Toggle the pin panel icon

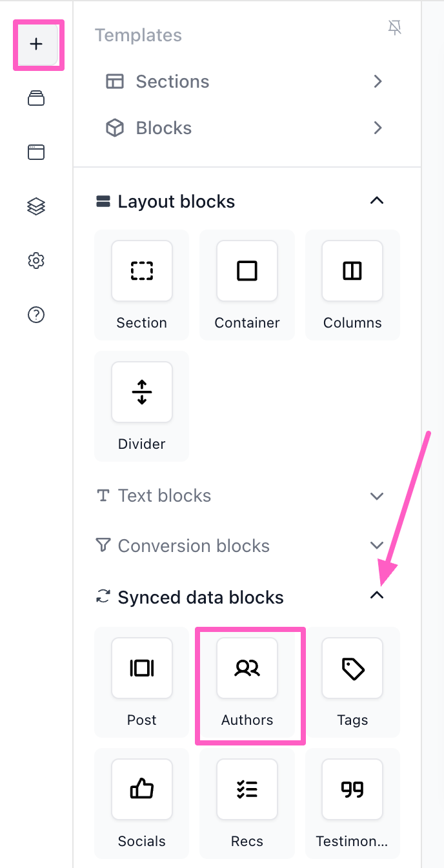pos(395,28)
